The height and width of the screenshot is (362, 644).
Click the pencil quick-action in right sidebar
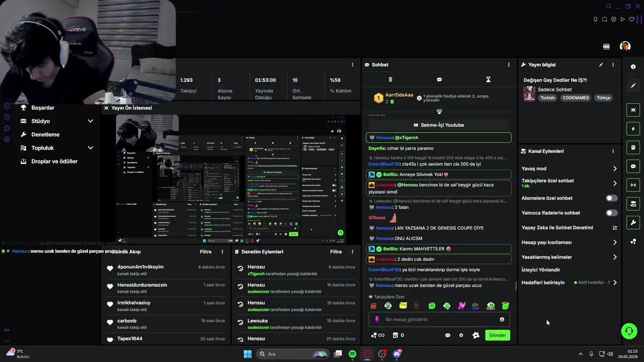point(633,85)
